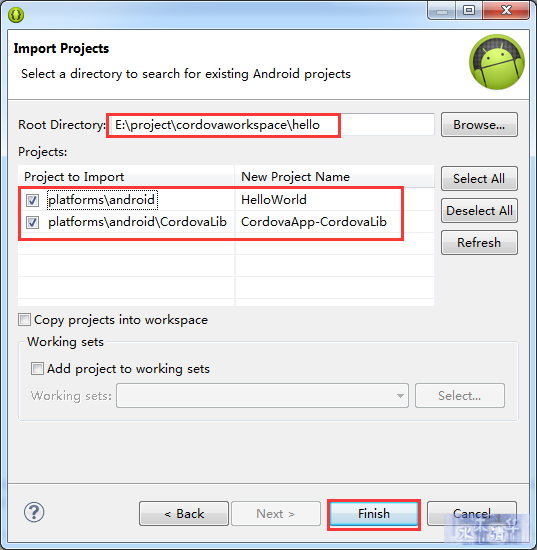Click Finish to import projects
Viewport: 537px width, 550px height.
pos(374,514)
